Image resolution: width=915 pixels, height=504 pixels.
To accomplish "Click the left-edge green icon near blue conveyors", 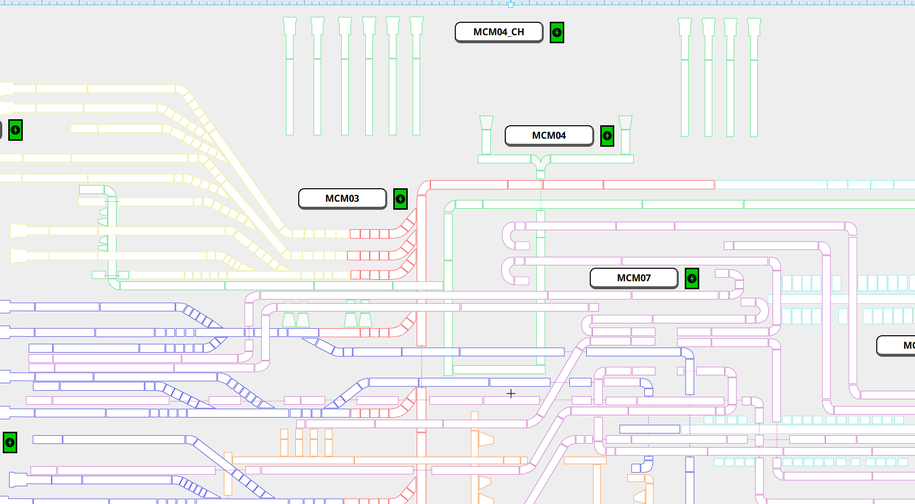I will pos(10,442).
